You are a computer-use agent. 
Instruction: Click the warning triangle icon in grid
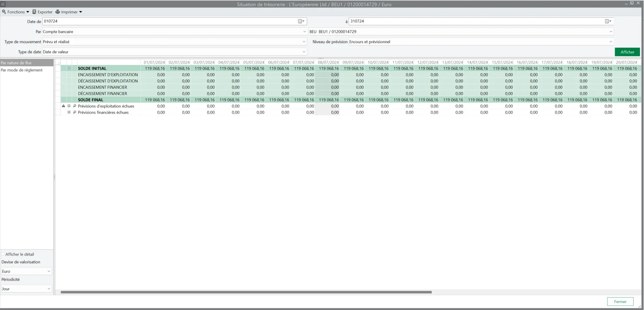tap(63, 106)
